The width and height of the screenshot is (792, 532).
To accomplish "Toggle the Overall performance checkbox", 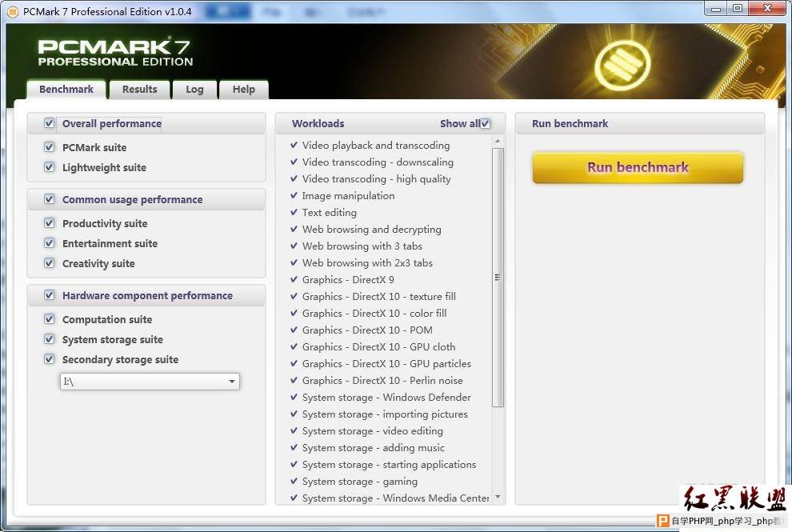I will [x=49, y=123].
